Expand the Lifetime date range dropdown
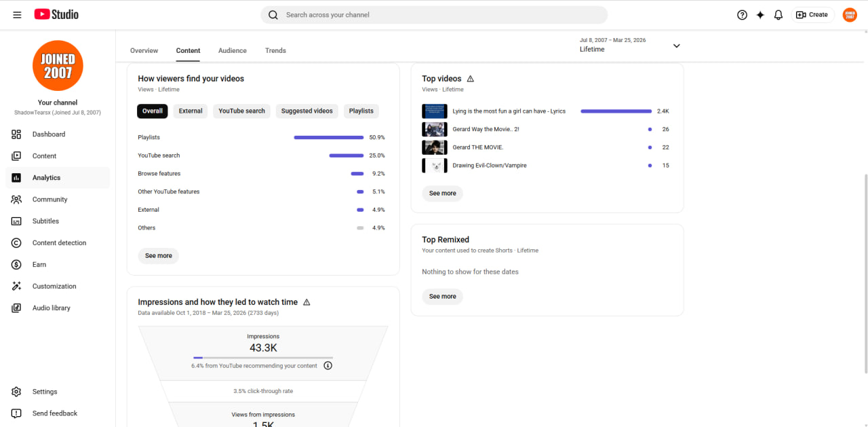The image size is (868, 427). [x=629, y=45]
